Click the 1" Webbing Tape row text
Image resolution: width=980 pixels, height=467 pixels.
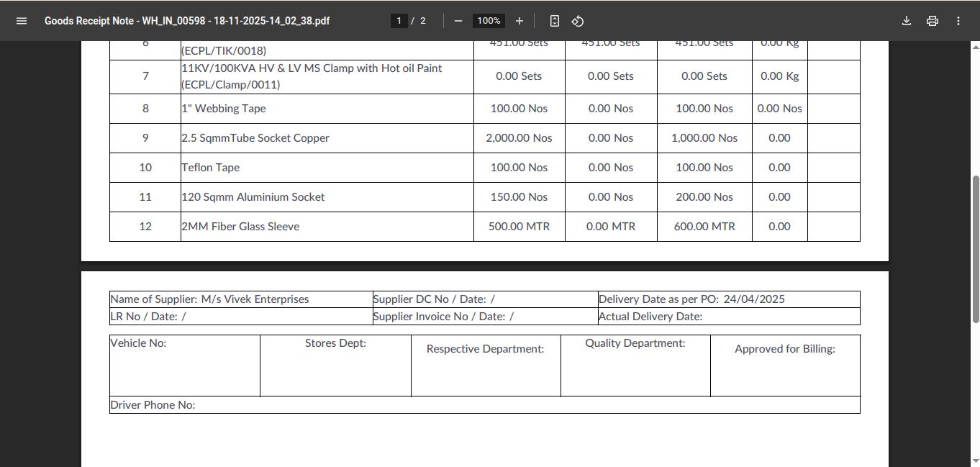pyautogui.click(x=224, y=109)
